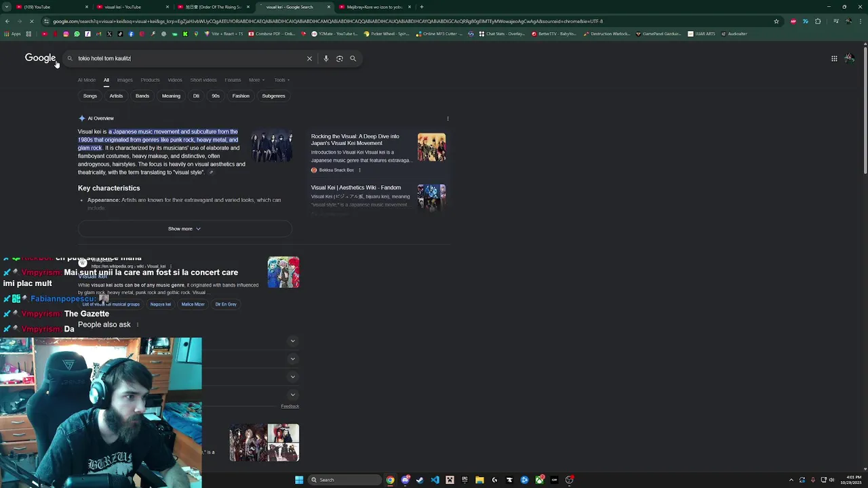The height and width of the screenshot is (488, 868).
Task: Open the Google apps grid
Action: pos(834,58)
